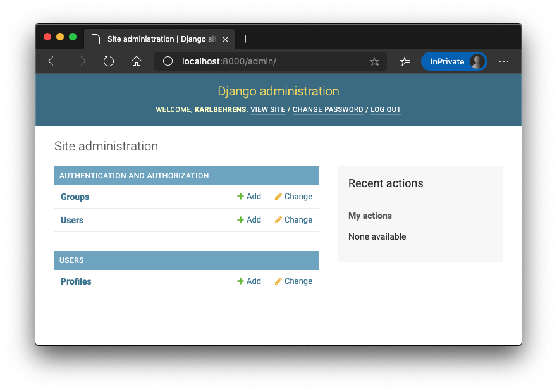View site information icon in address bar
The width and height of the screenshot is (557, 392).
[x=168, y=61]
